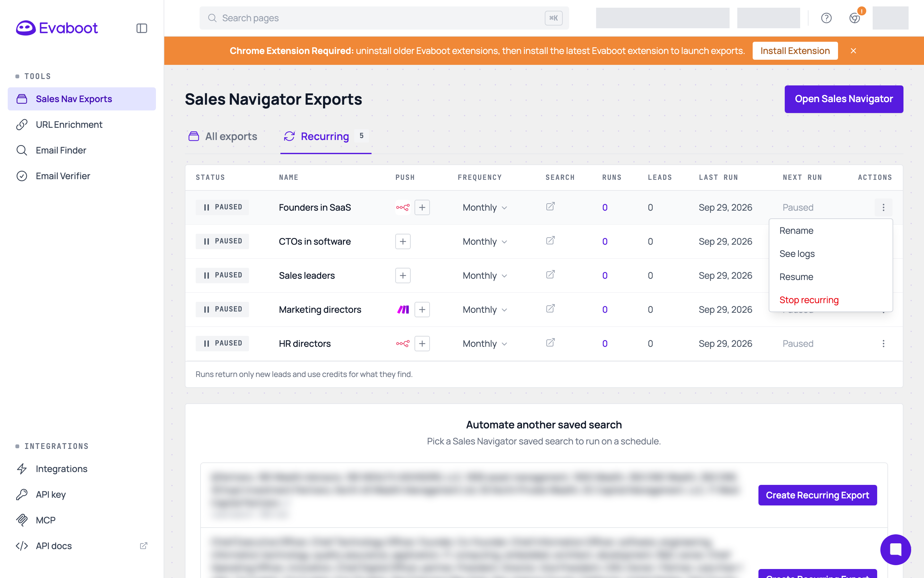This screenshot has width=924, height=578.
Task: Select Rename from the actions menu
Action: pyautogui.click(x=830, y=231)
